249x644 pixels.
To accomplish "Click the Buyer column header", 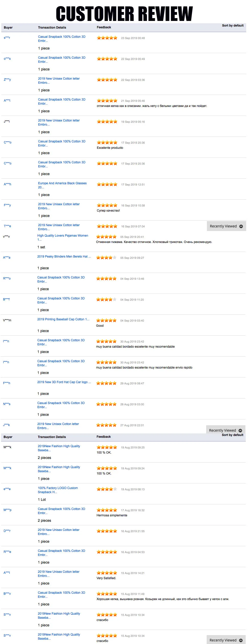I will (x=8, y=27).
